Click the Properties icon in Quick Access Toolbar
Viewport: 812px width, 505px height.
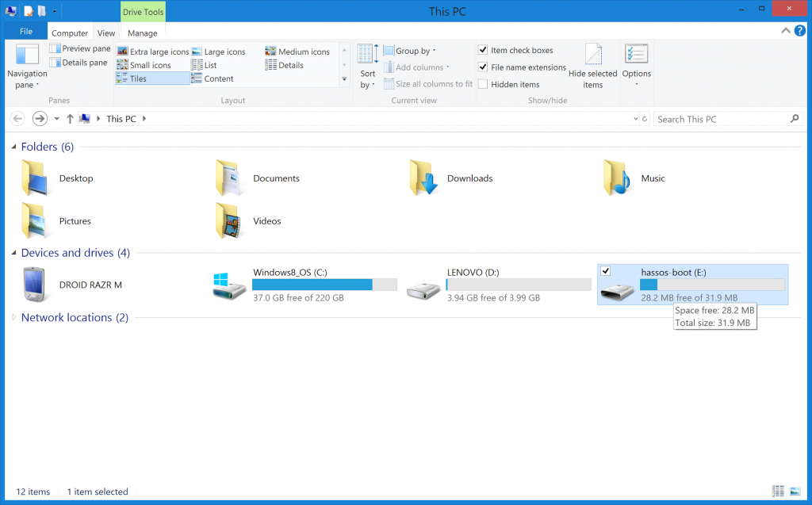click(x=29, y=11)
